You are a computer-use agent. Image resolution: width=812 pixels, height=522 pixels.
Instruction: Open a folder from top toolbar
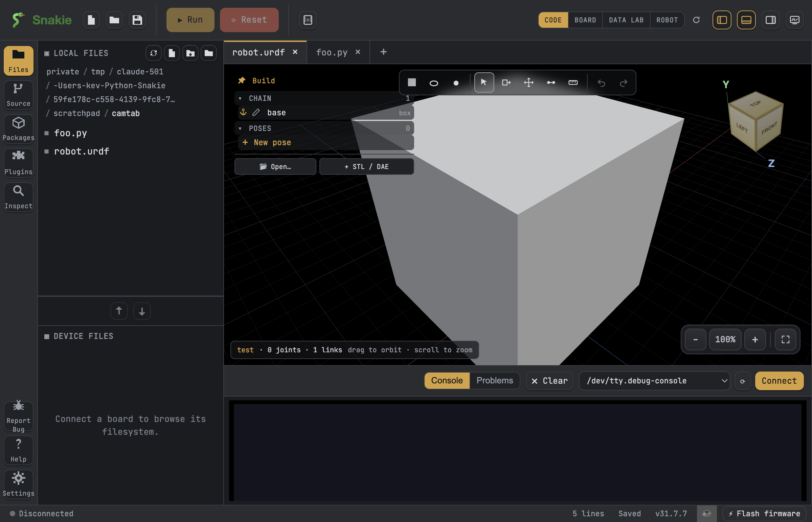coord(114,20)
